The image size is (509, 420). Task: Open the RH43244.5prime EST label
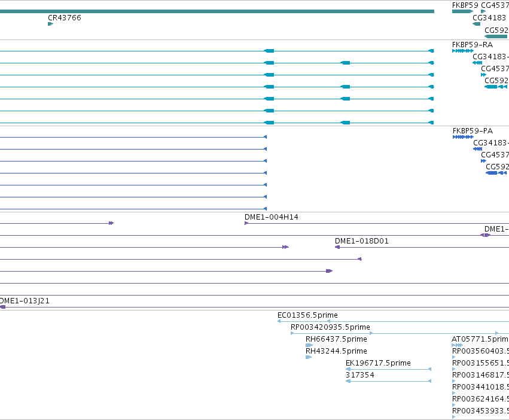tap(336, 351)
